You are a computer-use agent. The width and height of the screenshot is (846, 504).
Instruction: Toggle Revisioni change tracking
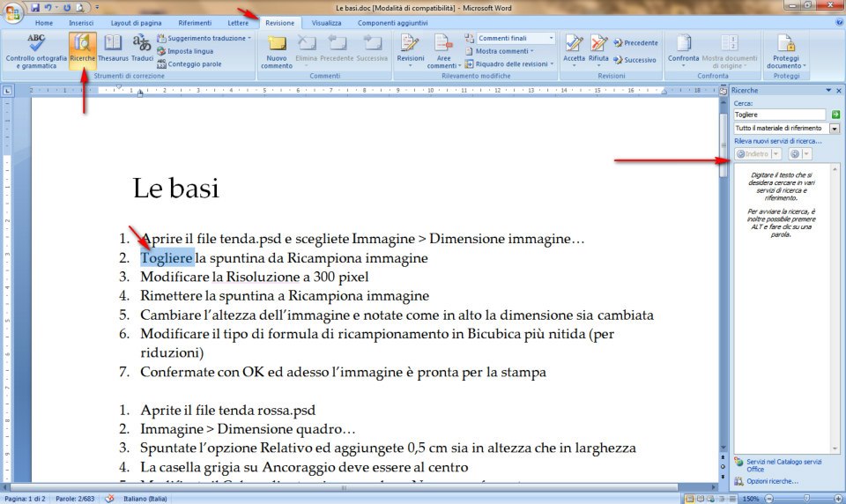(410, 50)
